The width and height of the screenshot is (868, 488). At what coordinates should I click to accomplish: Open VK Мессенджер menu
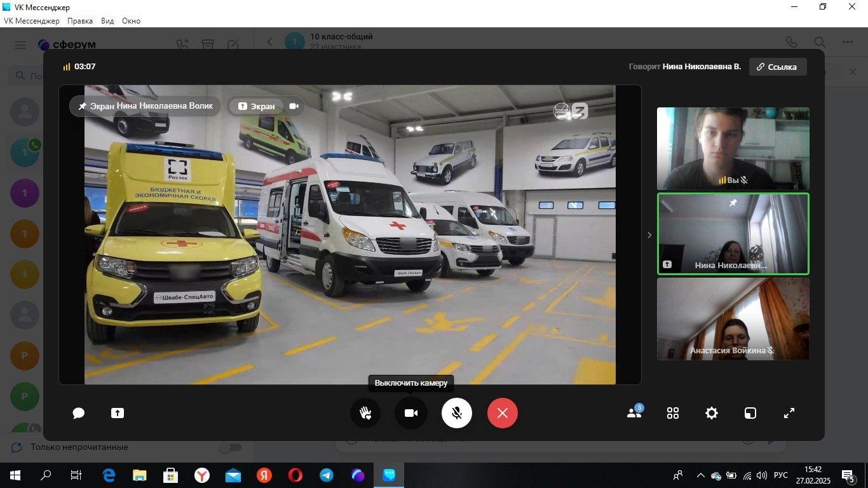[32, 21]
